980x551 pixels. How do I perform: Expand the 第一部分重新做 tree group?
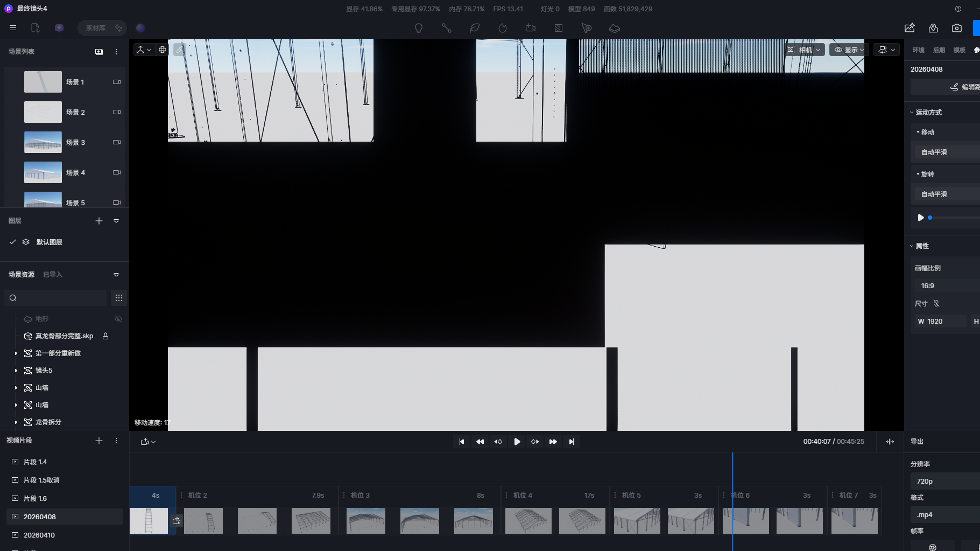16,353
